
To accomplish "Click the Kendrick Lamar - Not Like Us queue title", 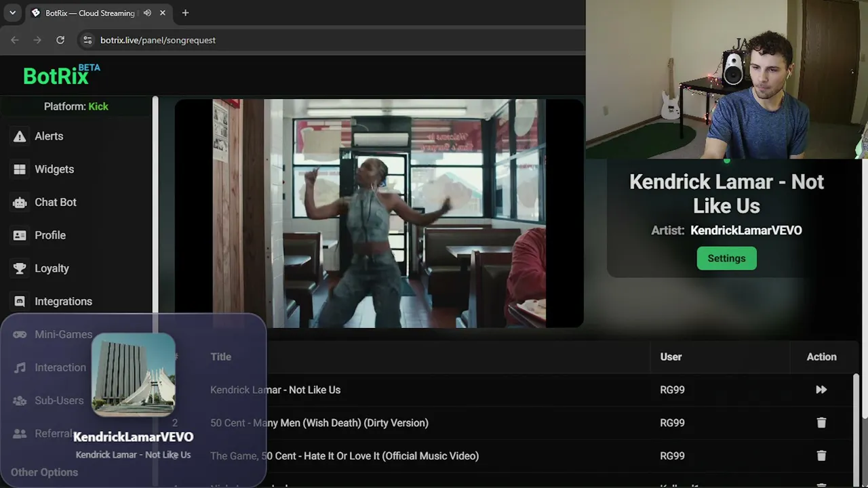I will pos(275,390).
